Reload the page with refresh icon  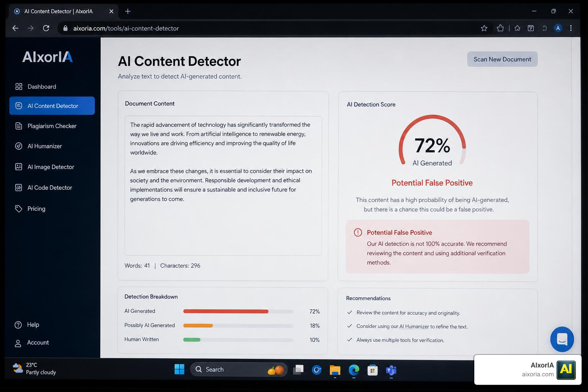point(46,28)
